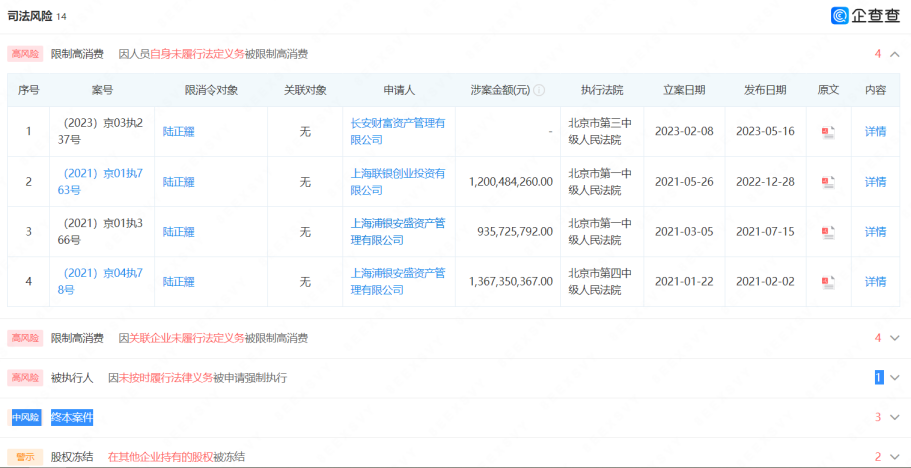This screenshot has height=468, width=911.
Task: Expand the 被执行人 section
Action: click(x=894, y=378)
